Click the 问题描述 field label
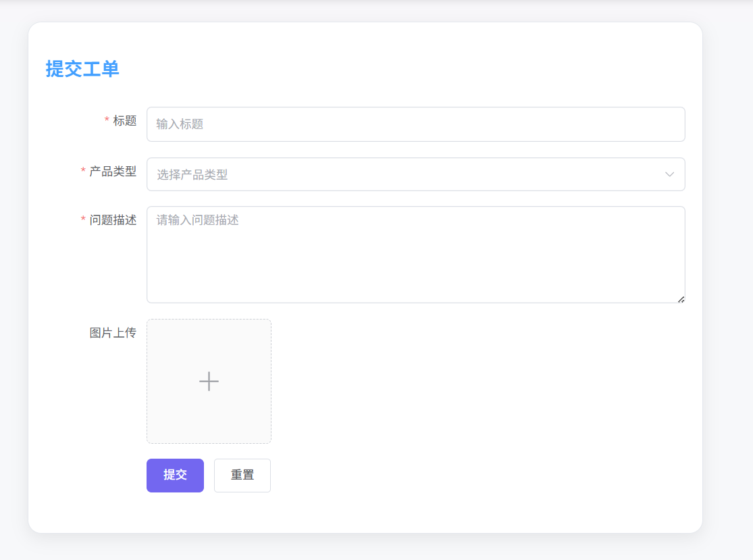The image size is (753, 560). [x=113, y=220]
